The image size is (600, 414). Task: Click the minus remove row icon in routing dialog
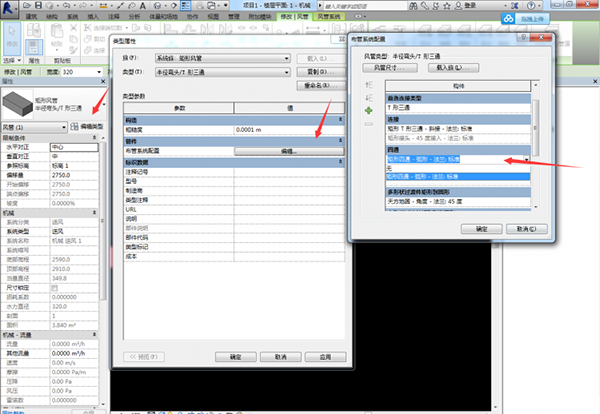[368, 124]
